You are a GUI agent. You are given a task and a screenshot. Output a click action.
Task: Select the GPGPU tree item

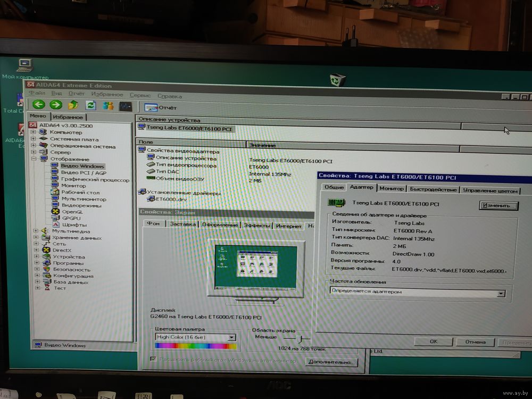pyautogui.click(x=71, y=218)
